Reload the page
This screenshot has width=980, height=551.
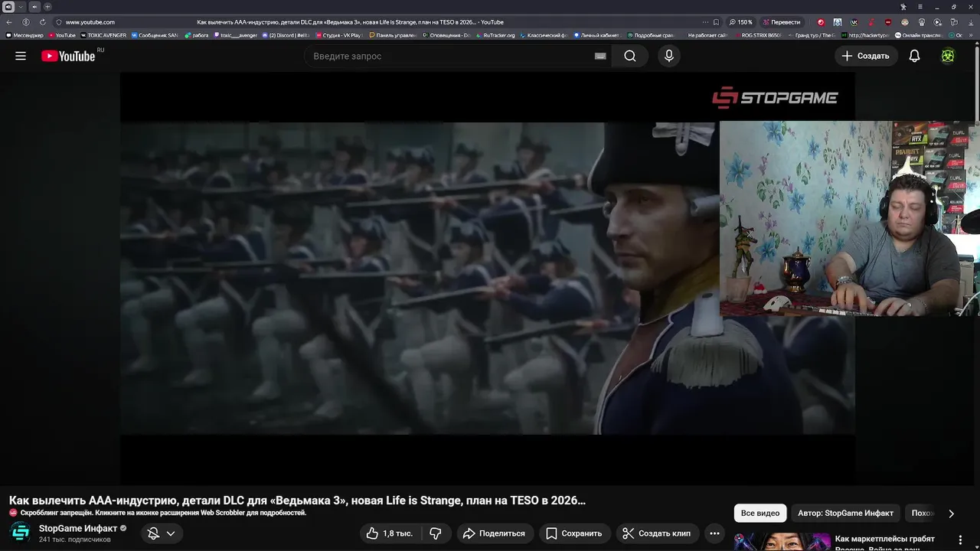43,22
